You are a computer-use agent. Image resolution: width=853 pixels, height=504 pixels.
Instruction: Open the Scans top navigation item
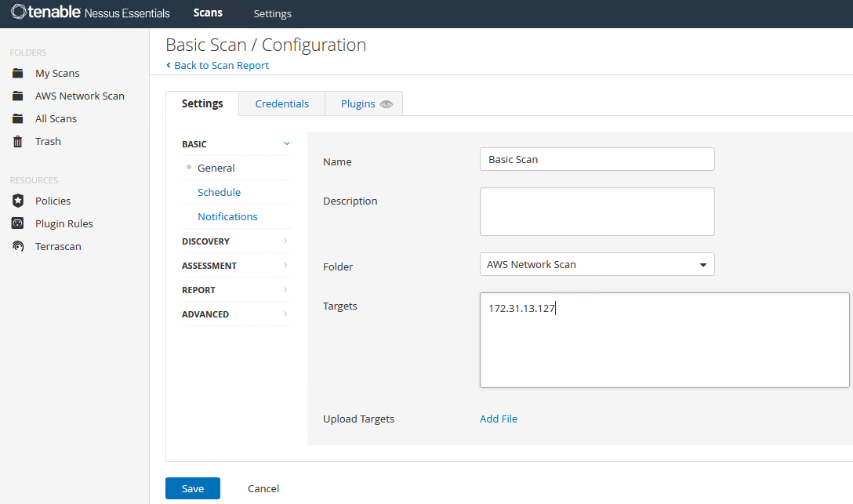coord(208,13)
